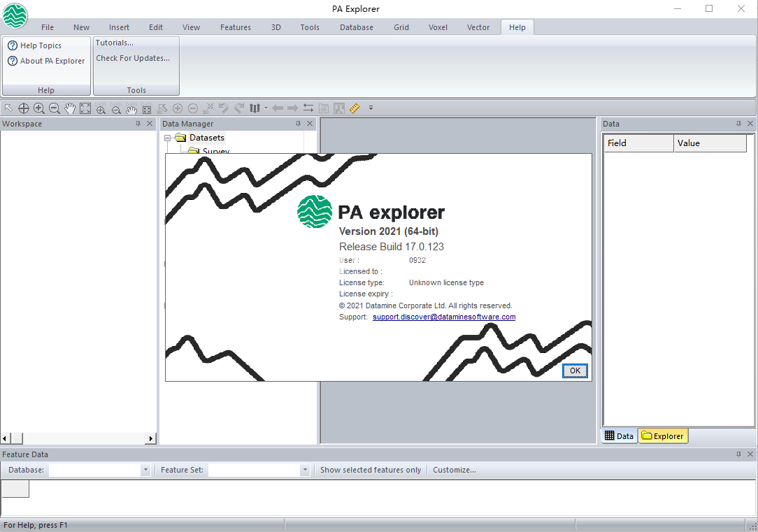758x532 pixels.
Task: Open the support.discover@dataminesoftware.com email link
Action: coord(444,317)
